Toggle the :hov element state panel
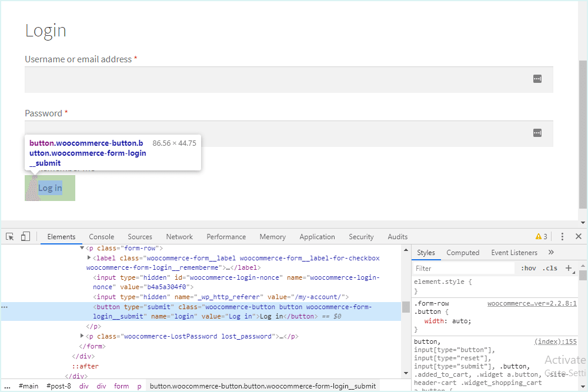The image size is (588, 392). (x=528, y=268)
